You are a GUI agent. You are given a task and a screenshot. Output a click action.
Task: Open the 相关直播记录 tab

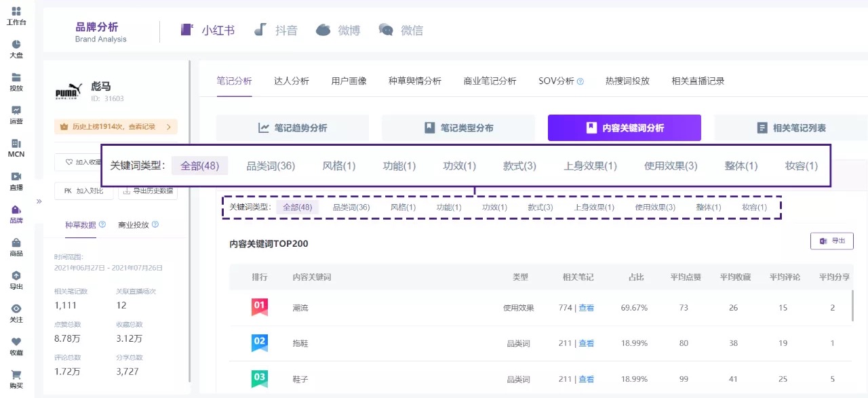pos(698,81)
